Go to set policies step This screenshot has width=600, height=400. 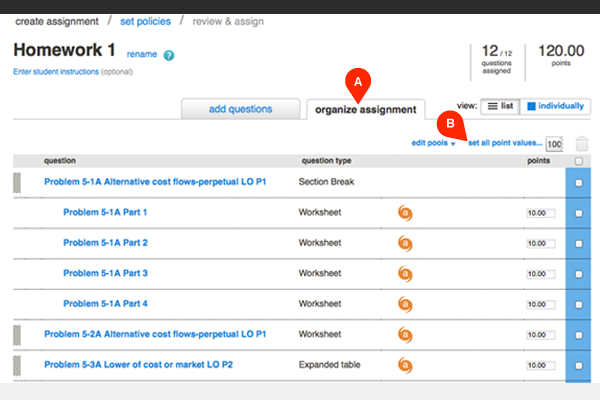(x=145, y=21)
